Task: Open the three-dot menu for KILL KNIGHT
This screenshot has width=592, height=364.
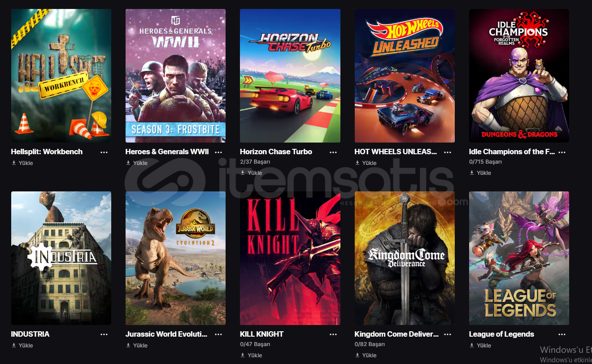Action: (333, 334)
